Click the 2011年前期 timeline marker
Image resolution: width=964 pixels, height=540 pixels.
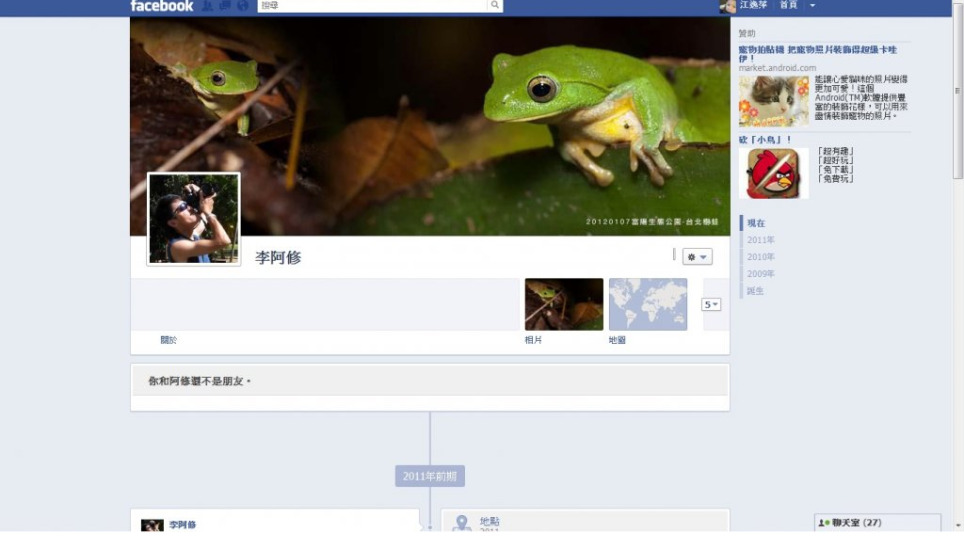(x=430, y=477)
